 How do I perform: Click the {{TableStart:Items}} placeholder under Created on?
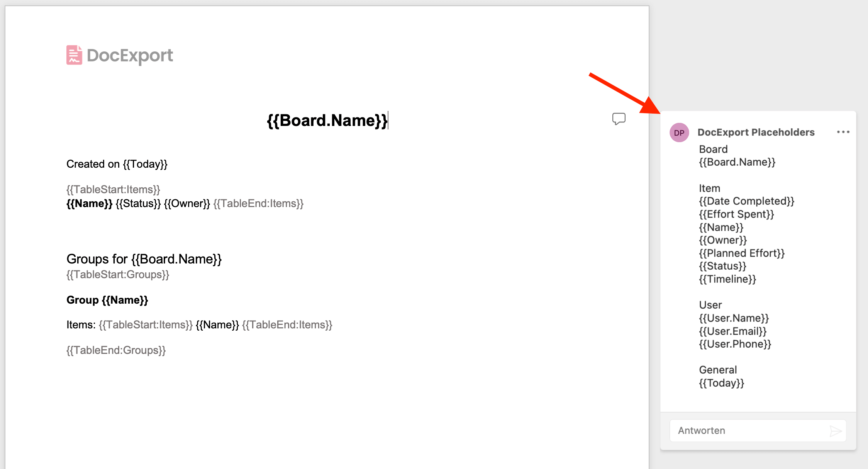[113, 190]
